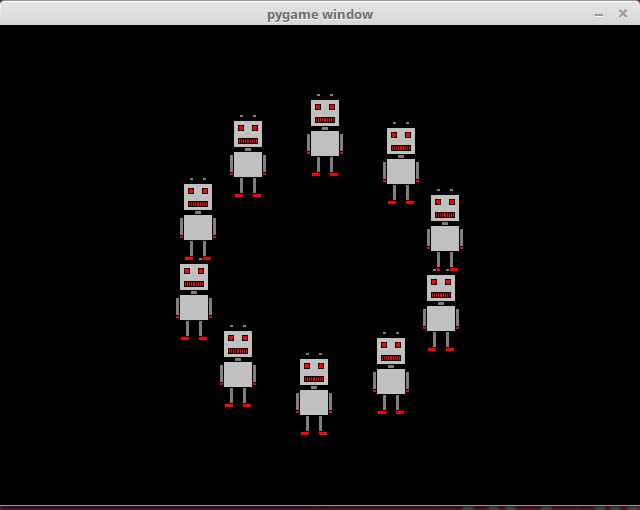Click the topmost robot in the circle
This screenshot has width=640, height=510.
(x=325, y=136)
